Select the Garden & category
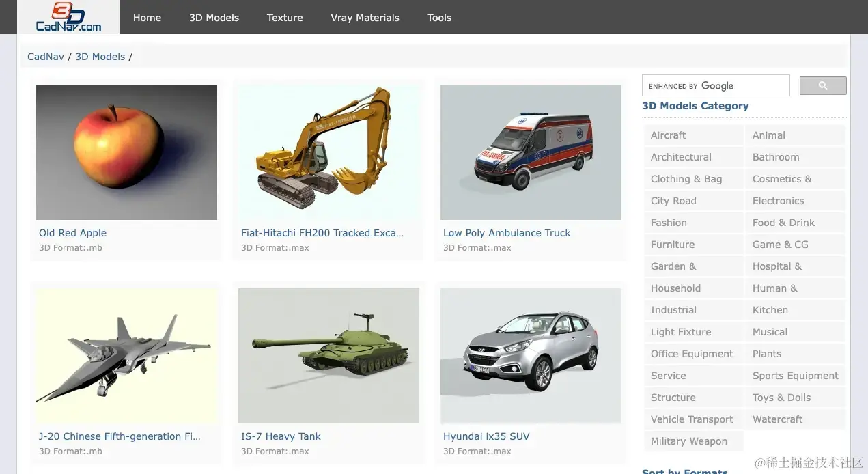Image resolution: width=868 pixels, height=474 pixels. 693,266
